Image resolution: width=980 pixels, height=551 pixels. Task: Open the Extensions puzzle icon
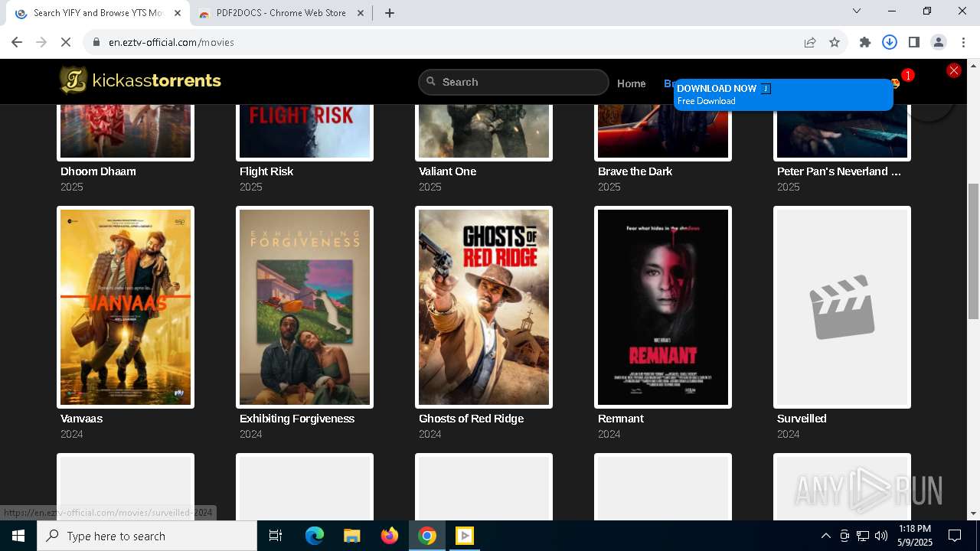(865, 42)
